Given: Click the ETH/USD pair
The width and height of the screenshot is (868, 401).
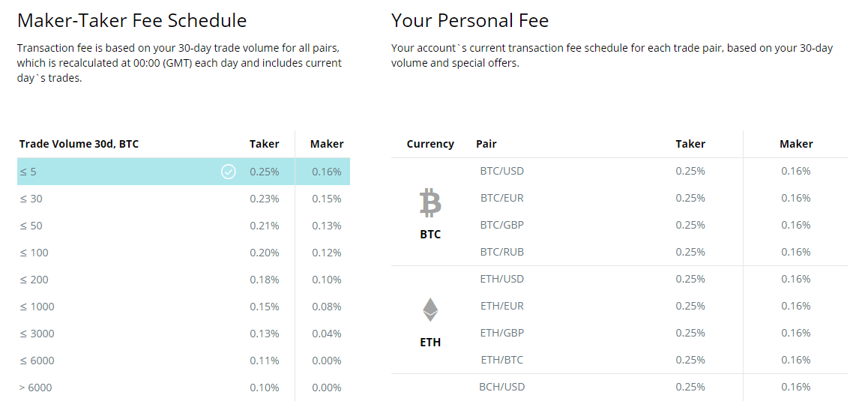Looking at the screenshot, I should pyautogui.click(x=501, y=279).
